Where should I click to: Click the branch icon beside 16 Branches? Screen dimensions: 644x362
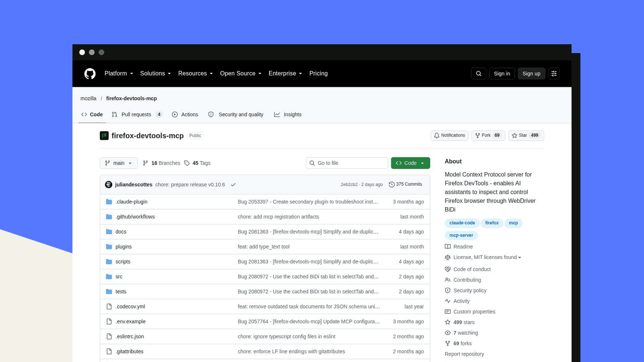[145, 163]
